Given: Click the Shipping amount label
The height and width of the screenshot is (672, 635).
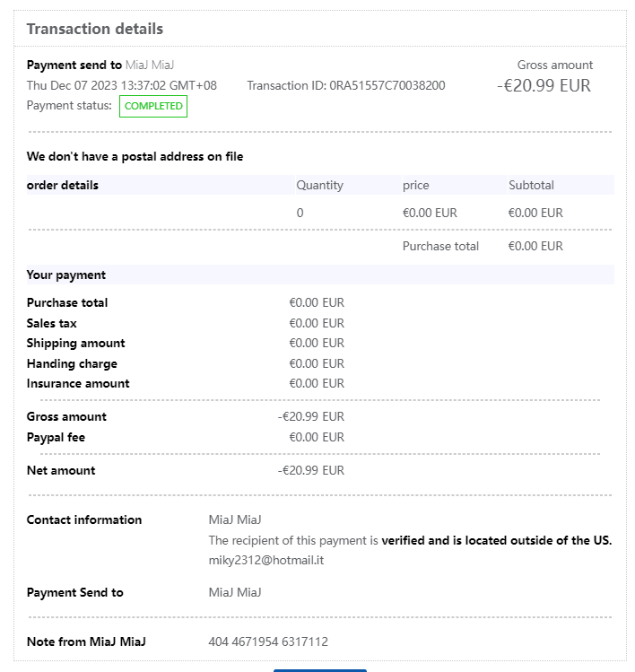Looking at the screenshot, I should coord(76,343).
